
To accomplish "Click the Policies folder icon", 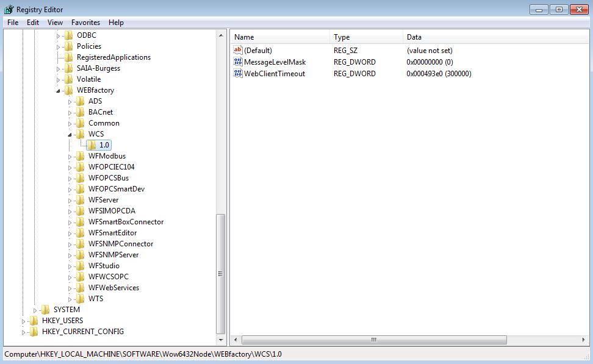I will click(69, 46).
